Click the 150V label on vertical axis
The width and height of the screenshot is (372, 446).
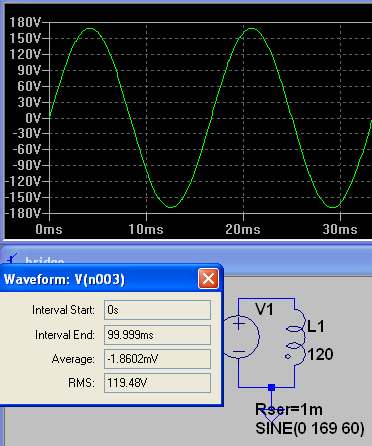[x=25, y=39]
